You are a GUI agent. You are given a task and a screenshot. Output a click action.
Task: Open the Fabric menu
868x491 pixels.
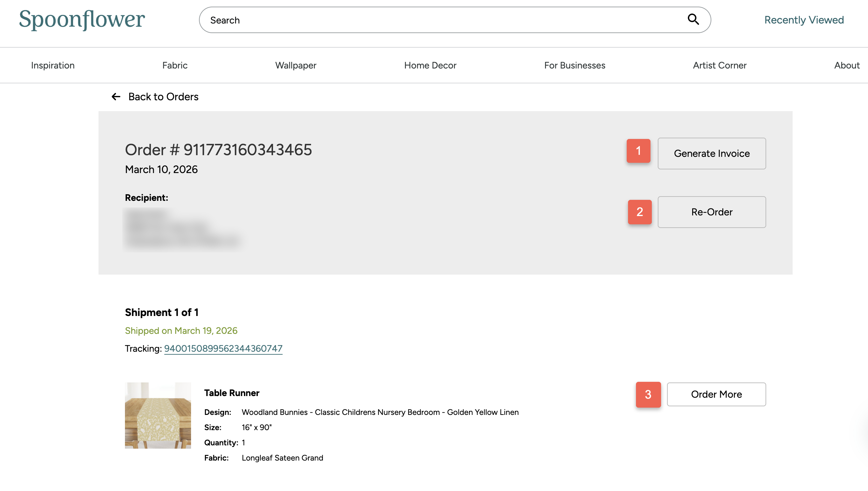[175, 66]
